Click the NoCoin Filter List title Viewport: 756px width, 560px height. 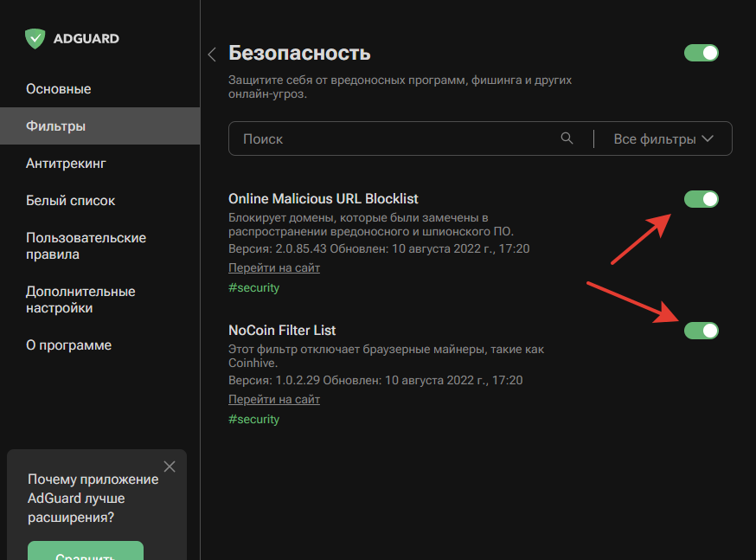282,331
